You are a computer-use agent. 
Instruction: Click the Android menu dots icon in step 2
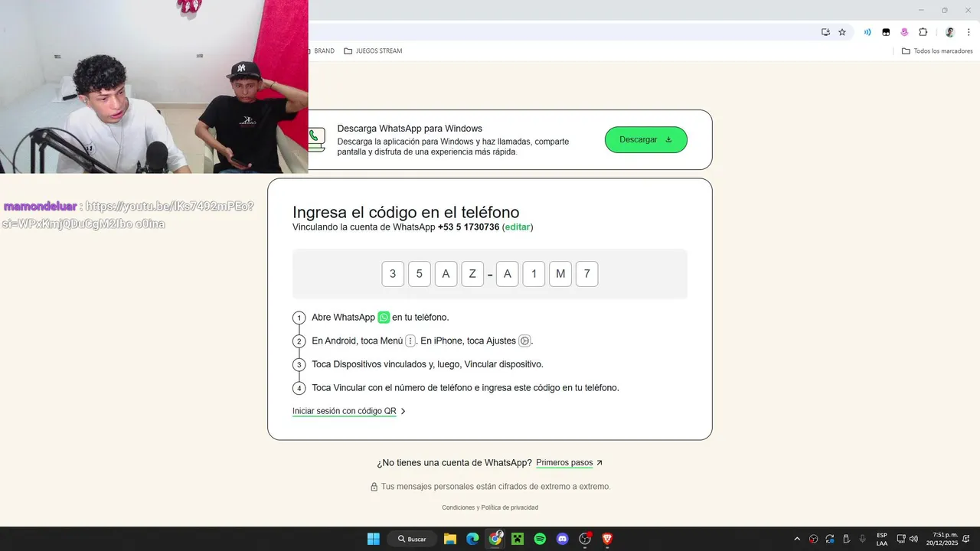[410, 341]
